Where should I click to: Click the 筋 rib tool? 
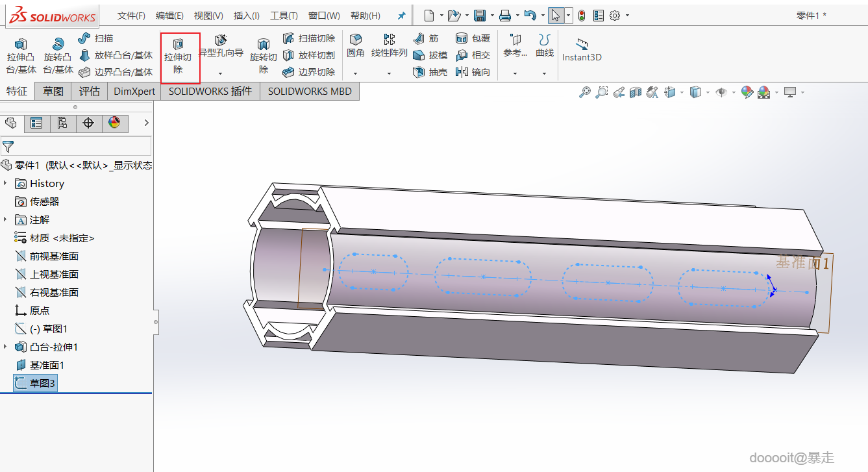tap(426, 39)
